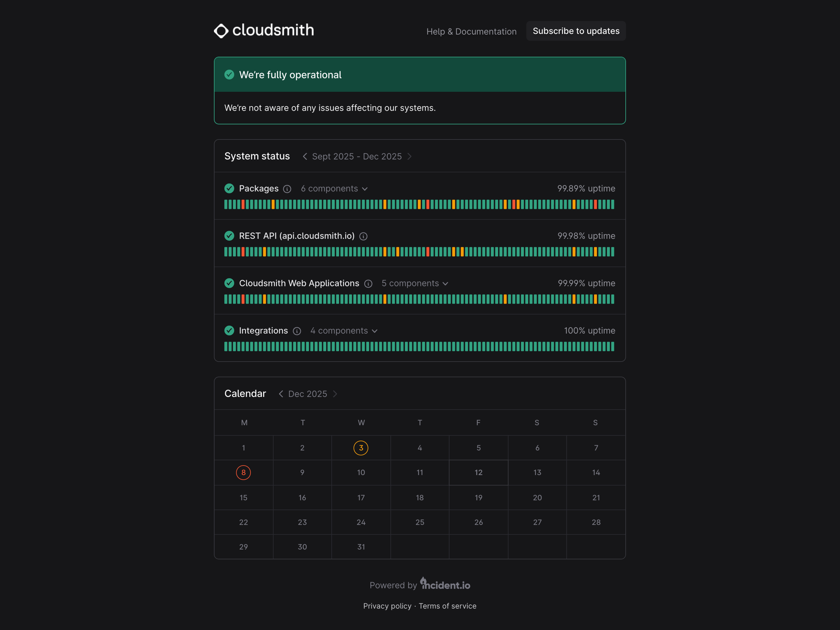This screenshot has height=630, width=840.
Task: Select calendar day 31
Action: [361, 547]
